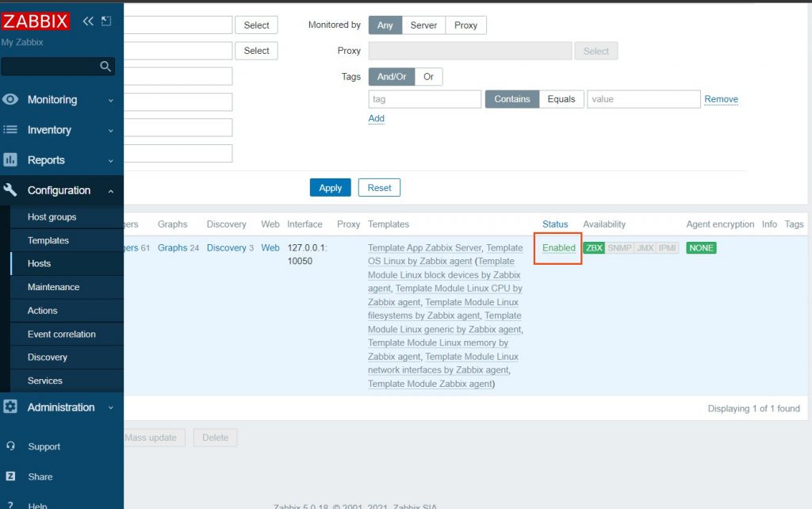Image resolution: width=812 pixels, height=509 pixels.
Task: Open Templates in Configuration menu
Action: pos(48,240)
